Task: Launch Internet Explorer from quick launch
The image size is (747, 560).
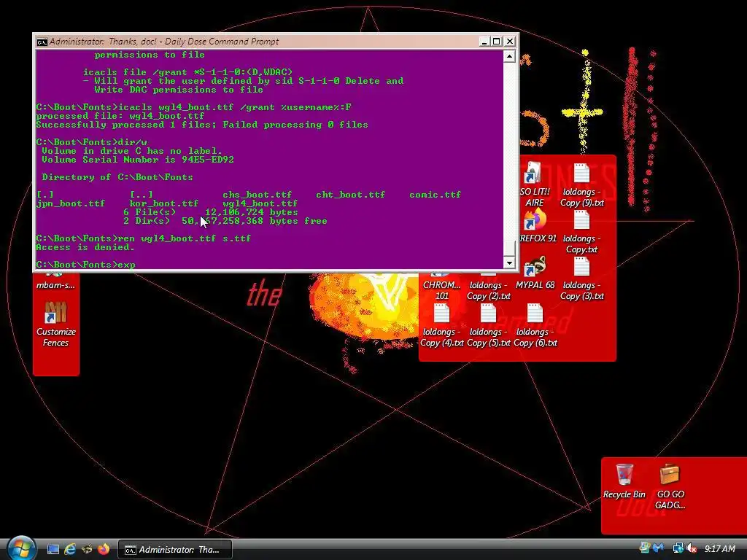Action: (x=70, y=550)
